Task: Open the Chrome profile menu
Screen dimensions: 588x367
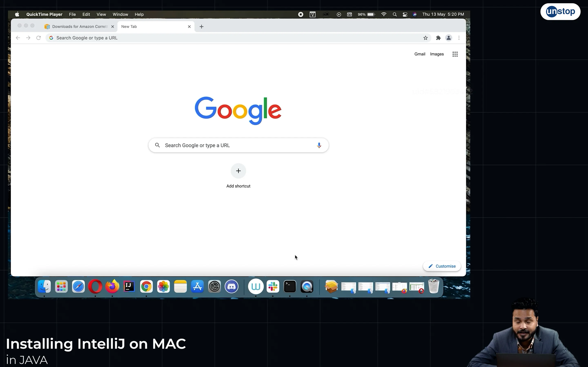Action: [448, 38]
